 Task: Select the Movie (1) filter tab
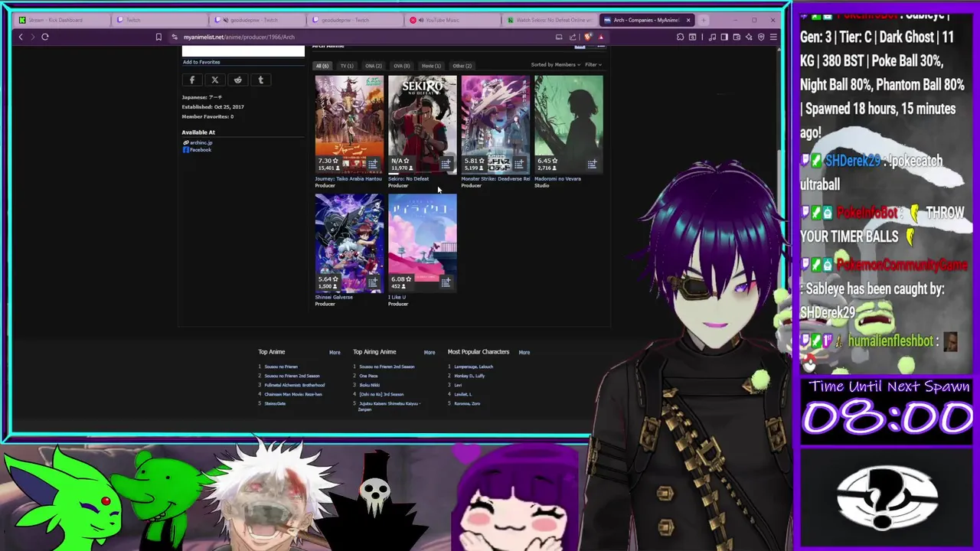click(x=431, y=66)
